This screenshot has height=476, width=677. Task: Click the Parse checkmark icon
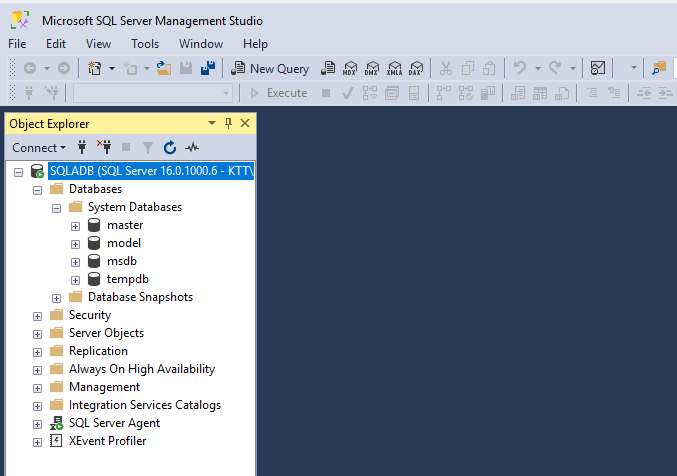pyautogui.click(x=348, y=93)
